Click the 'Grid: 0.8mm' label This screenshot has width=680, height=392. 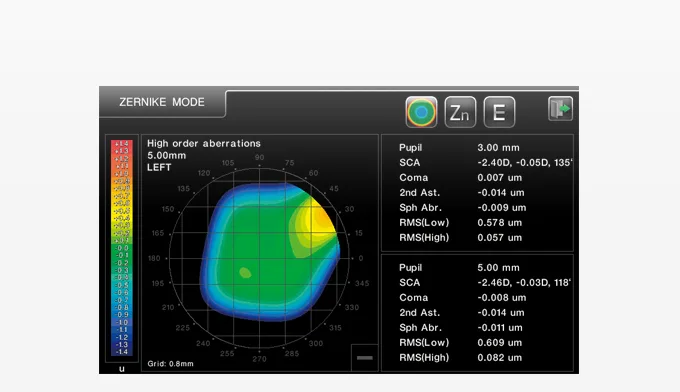(170, 363)
